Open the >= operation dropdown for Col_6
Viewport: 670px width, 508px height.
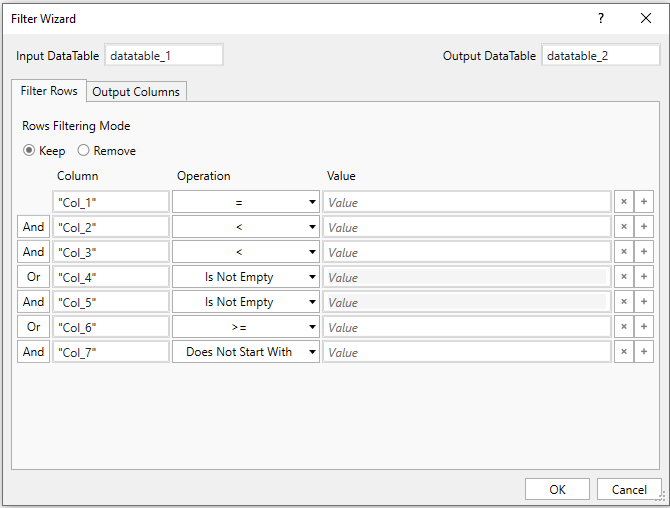click(x=245, y=327)
